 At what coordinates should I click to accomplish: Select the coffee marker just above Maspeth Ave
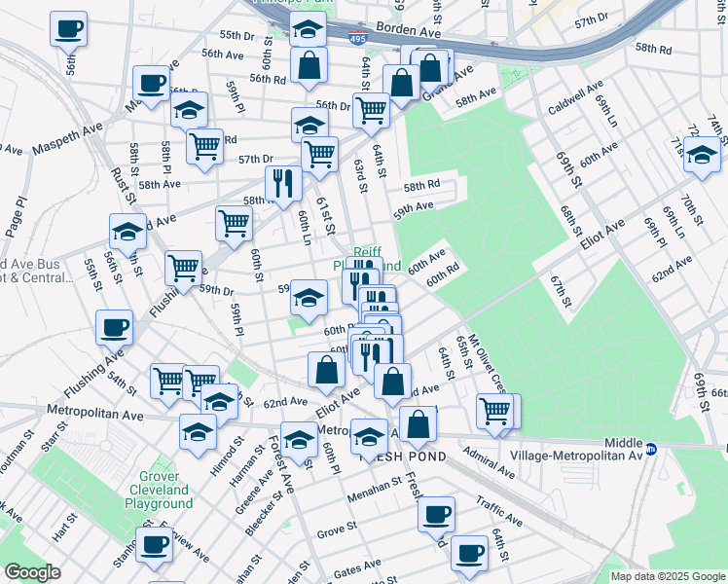tap(150, 83)
